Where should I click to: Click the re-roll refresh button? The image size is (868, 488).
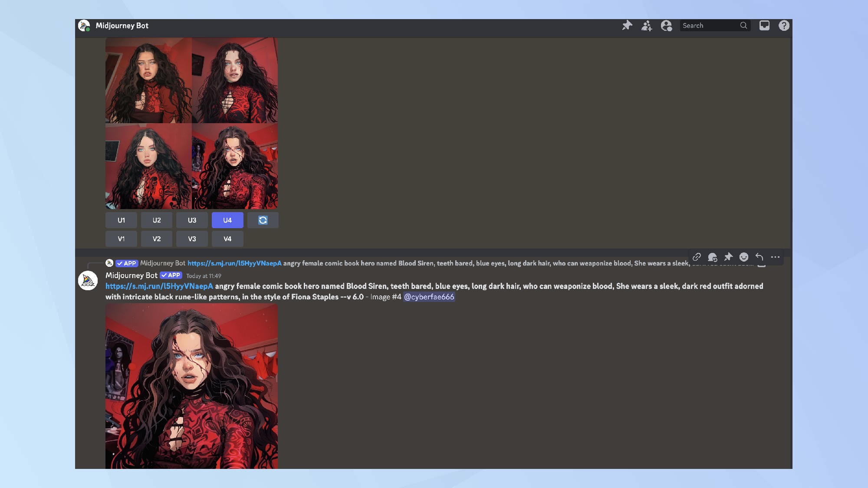(263, 220)
